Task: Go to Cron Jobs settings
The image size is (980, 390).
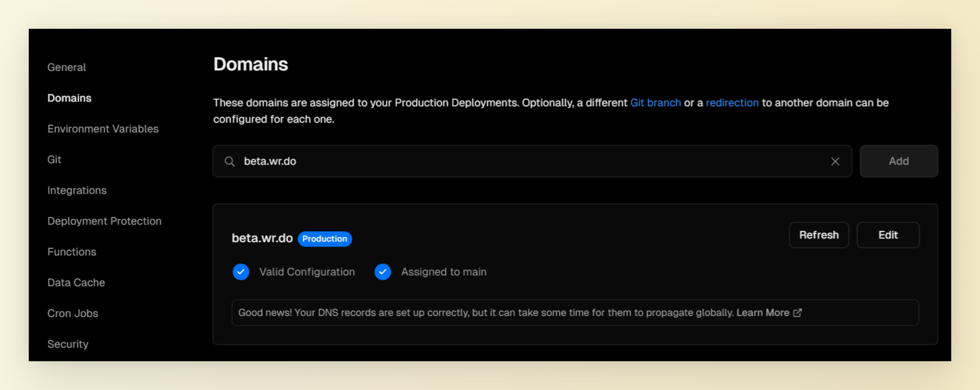Action: tap(73, 313)
